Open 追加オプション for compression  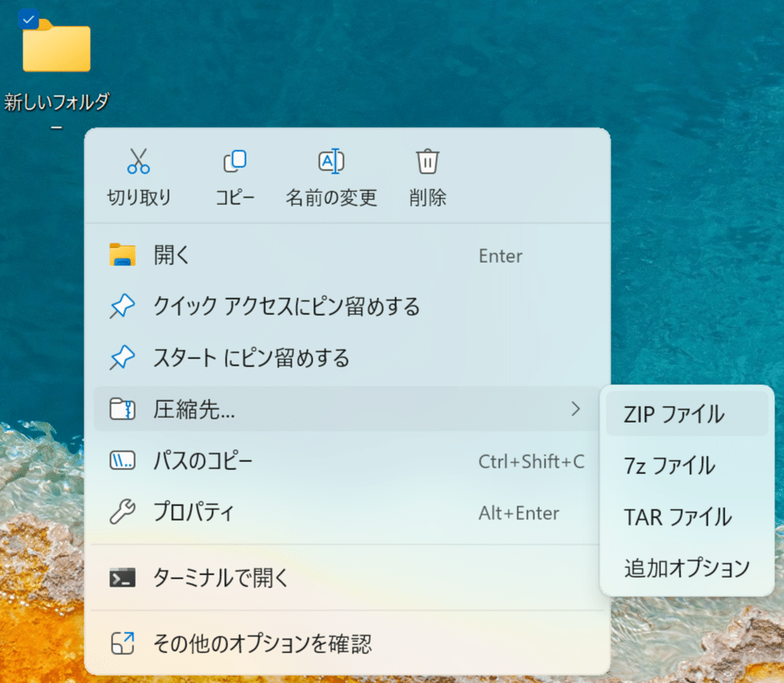click(x=687, y=569)
